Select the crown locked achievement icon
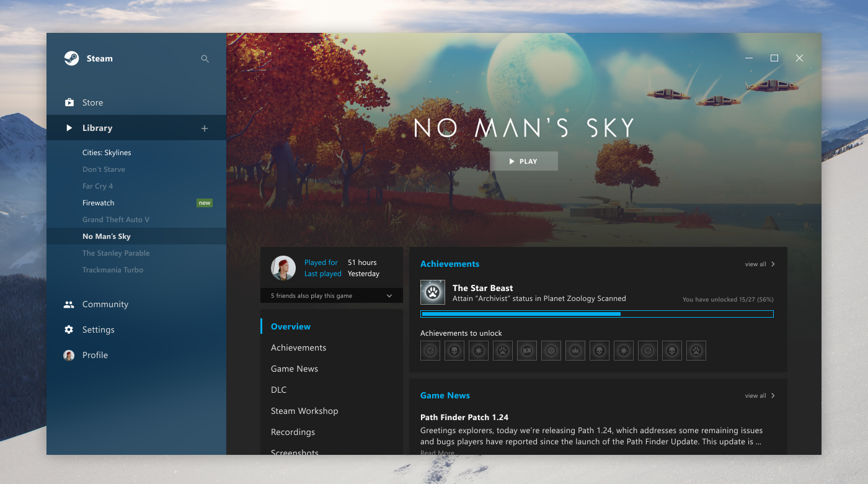The width and height of the screenshot is (868, 484). coord(575,351)
